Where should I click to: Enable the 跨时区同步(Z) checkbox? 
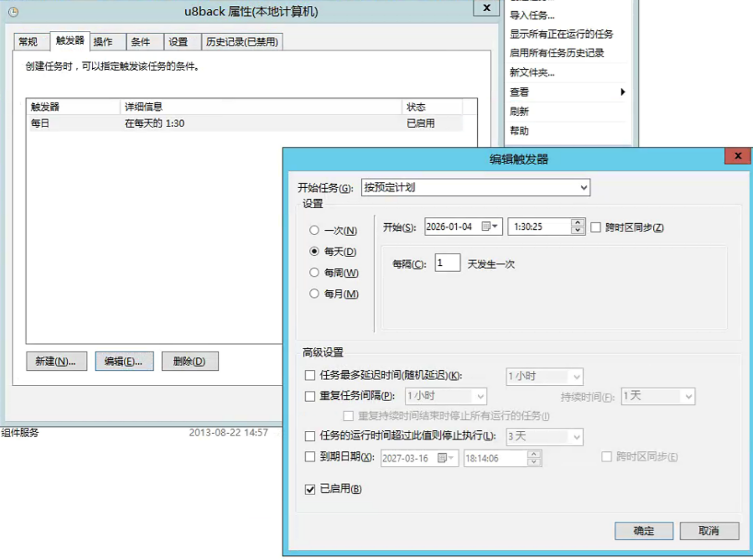point(596,228)
